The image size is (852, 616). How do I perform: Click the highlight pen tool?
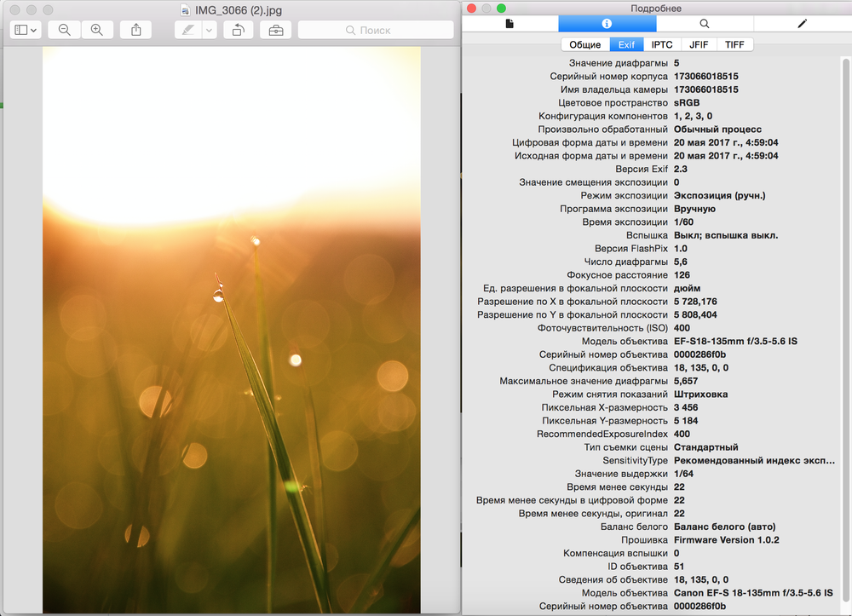pyautogui.click(x=187, y=30)
